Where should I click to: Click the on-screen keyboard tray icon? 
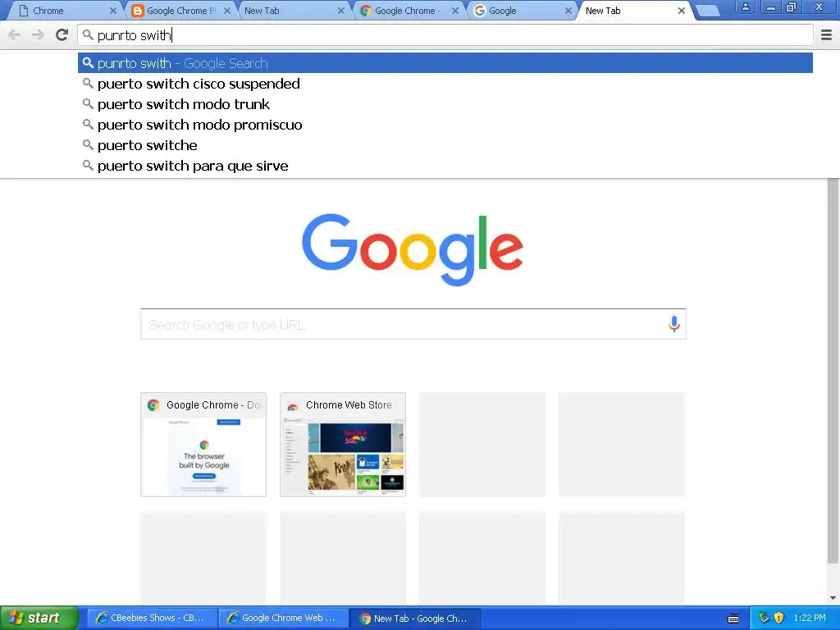pyautogui.click(x=733, y=619)
